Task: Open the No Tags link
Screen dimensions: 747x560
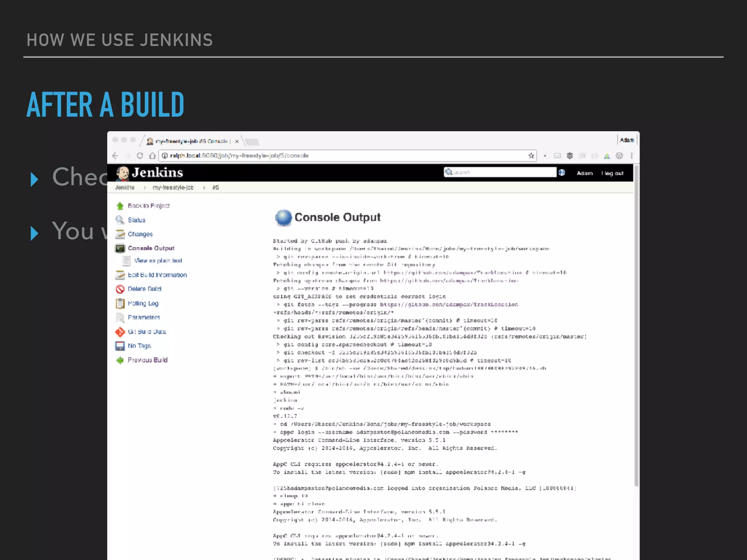Action: pyautogui.click(x=139, y=346)
